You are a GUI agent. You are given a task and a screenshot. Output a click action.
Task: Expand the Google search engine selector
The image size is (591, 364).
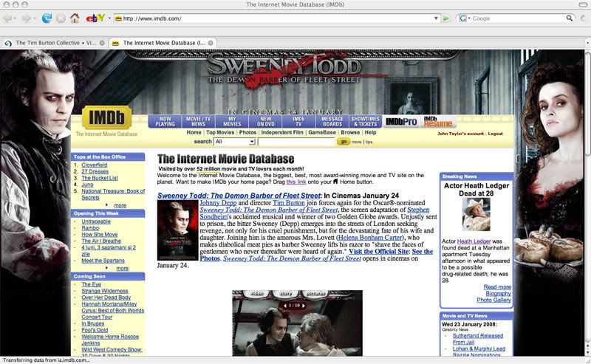(x=463, y=18)
